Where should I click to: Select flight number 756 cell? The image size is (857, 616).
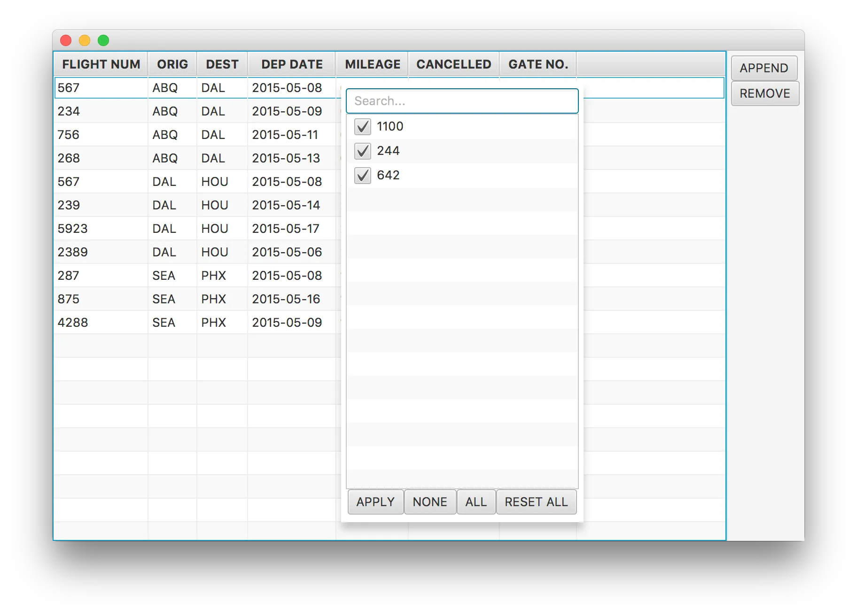click(x=101, y=135)
